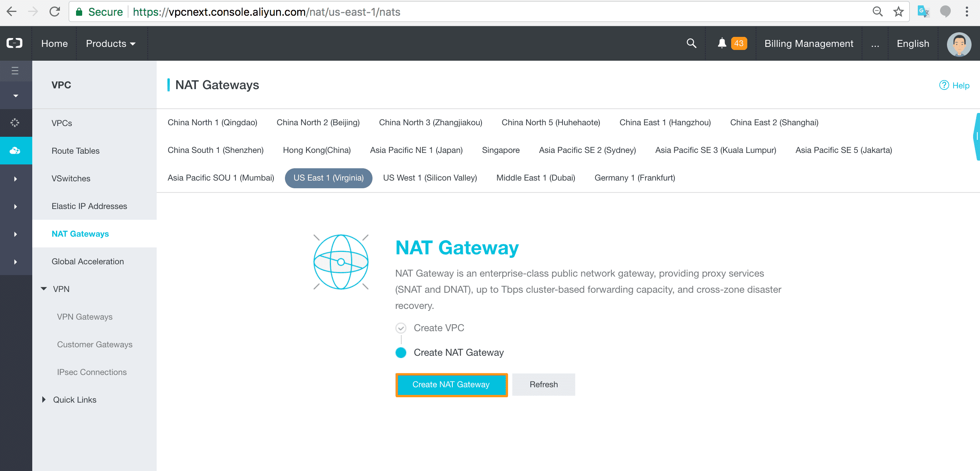Collapse the VPN section in sidebar

coord(44,289)
